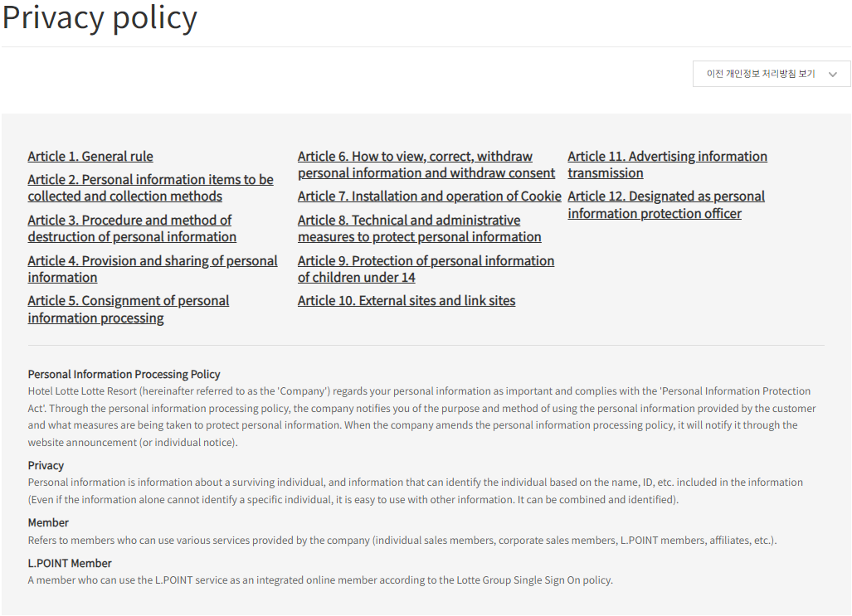852x616 pixels.
Task: Open Article 6 view and correct information link
Action: tap(426, 165)
